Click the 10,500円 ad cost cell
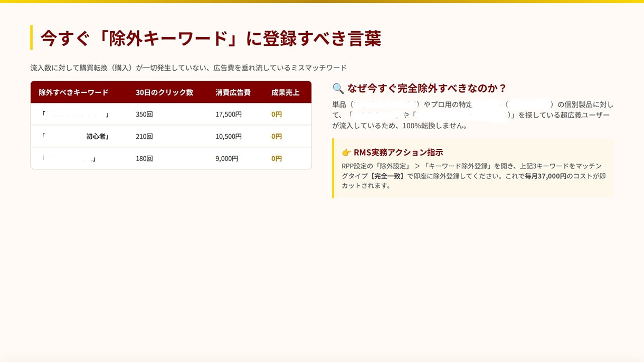The height and width of the screenshot is (362, 644). (x=229, y=136)
